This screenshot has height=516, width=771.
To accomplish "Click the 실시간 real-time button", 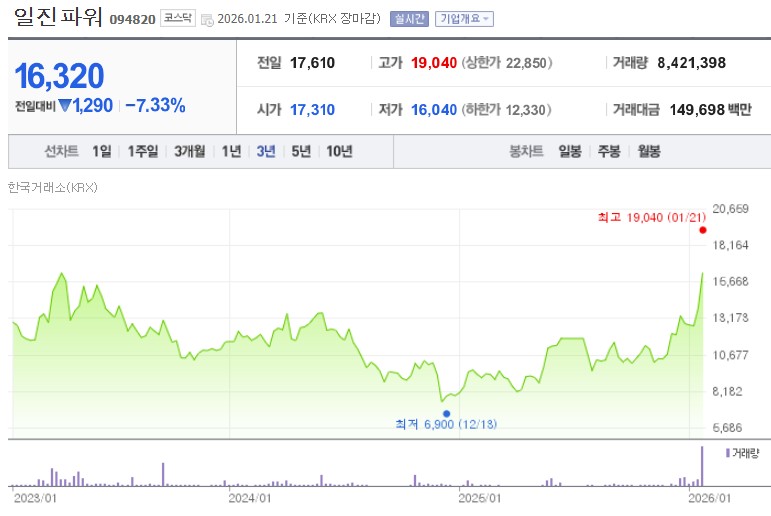I will click(409, 19).
